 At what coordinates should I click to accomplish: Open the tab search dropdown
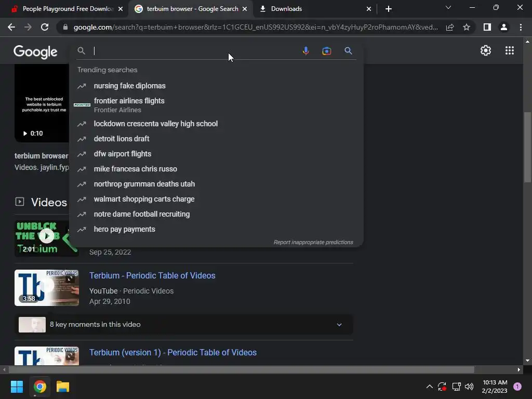tap(448, 7)
